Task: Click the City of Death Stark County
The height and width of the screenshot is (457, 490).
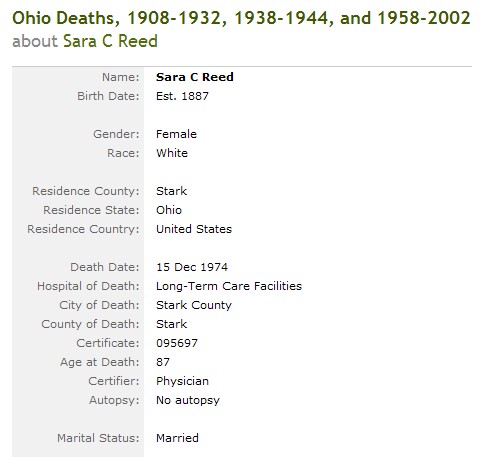Action: (x=194, y=305)
